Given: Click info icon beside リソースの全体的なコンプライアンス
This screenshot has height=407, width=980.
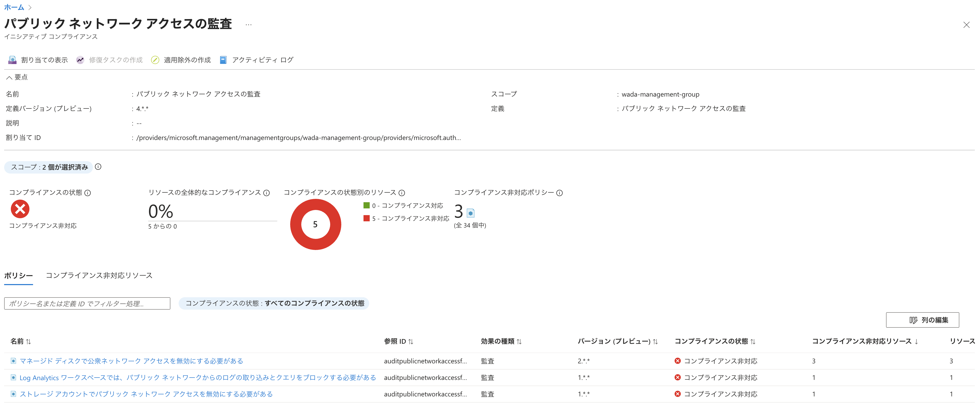Looking at the screenshot, I should tap(266, 193).
